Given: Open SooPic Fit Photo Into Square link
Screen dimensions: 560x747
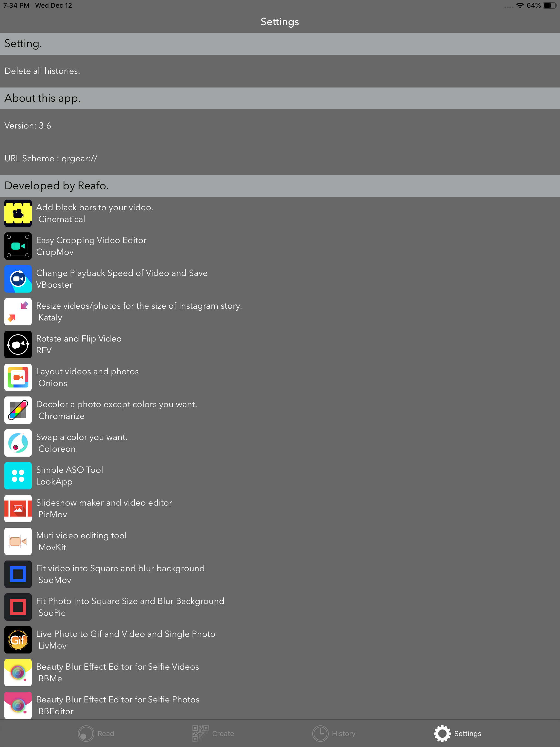Looking at the screenshot, I should 130,606.
